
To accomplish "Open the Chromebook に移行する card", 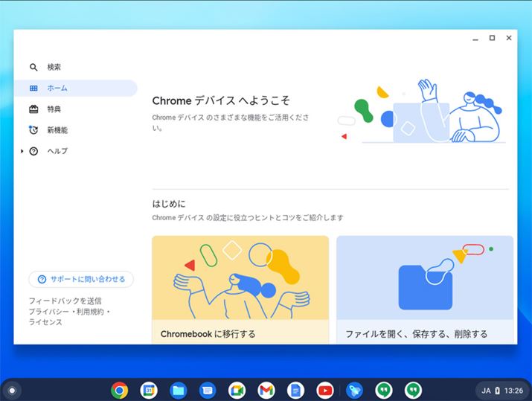I will 240,290.
